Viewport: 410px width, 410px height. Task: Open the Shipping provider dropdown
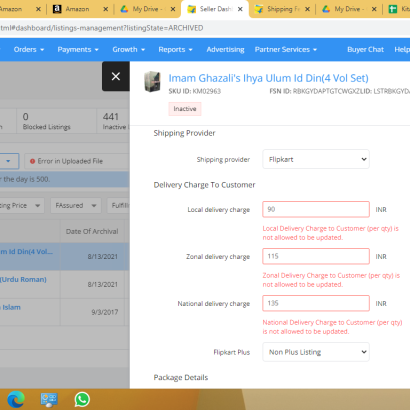(316, 159)
